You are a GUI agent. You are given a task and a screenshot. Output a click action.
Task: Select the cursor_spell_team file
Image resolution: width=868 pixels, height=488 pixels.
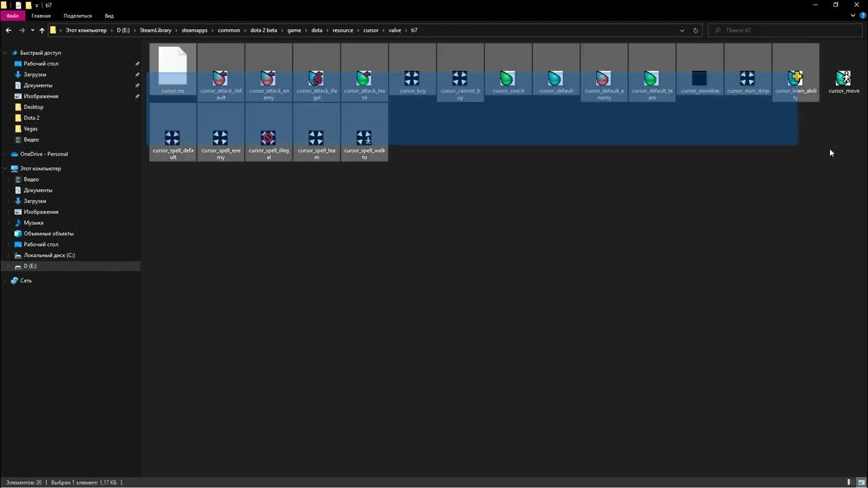tap(317, 132)
